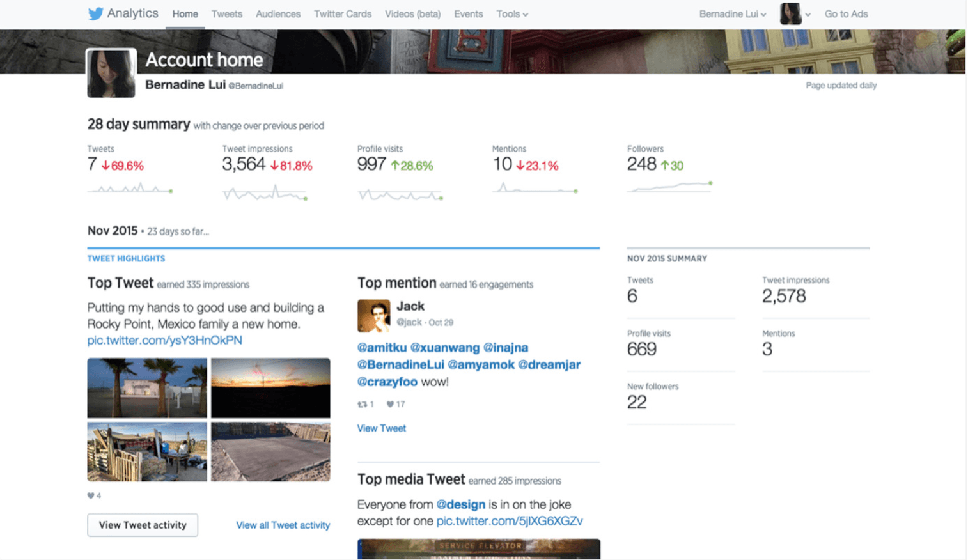
Task: Click the small profile avatar in top navigation bar
Action: pos(791,13)
